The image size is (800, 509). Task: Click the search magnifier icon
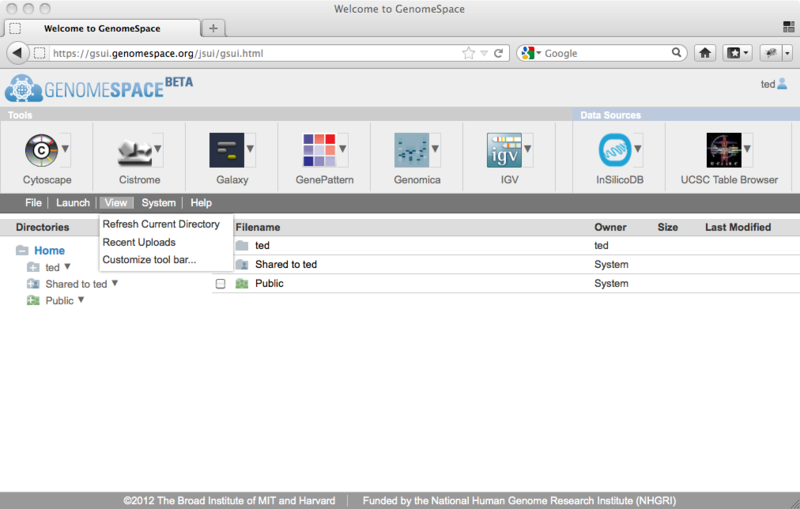pyautogui.click(x=677, y=53)
